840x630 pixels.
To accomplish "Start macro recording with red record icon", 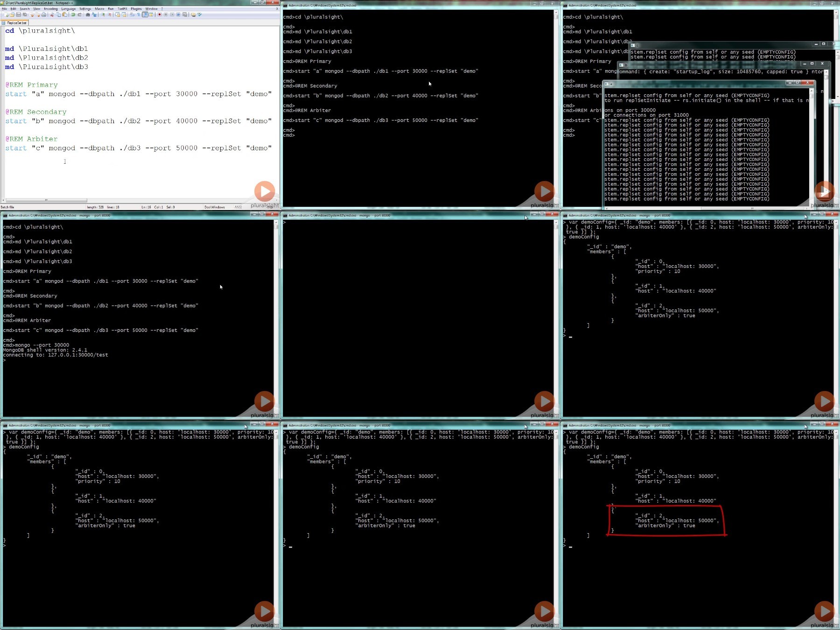I will (160, 14).
